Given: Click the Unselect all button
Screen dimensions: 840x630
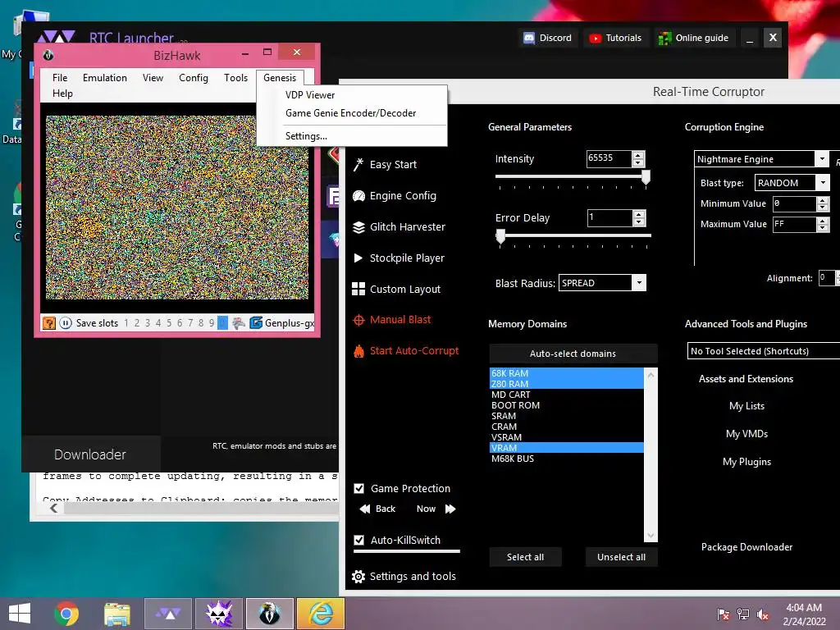Looking at the screenshot, I should pyautogui.click(x=621, y=557).
